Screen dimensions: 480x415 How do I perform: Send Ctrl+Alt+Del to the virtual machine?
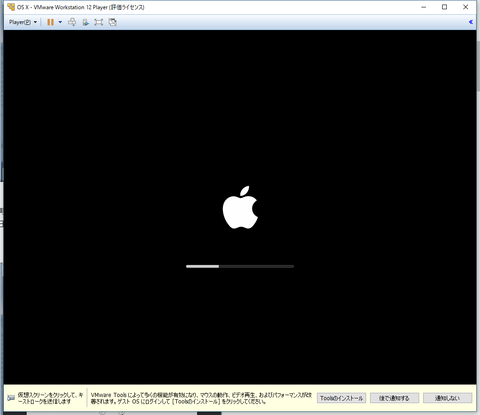point(72,22)
